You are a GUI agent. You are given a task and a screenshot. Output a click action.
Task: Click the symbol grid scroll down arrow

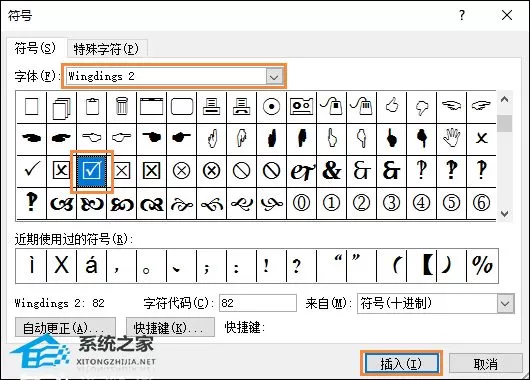pos(505,214)
